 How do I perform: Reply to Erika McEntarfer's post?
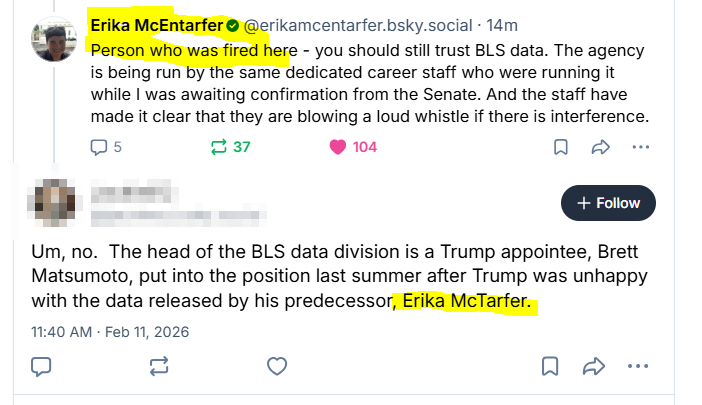pos(99,147)
